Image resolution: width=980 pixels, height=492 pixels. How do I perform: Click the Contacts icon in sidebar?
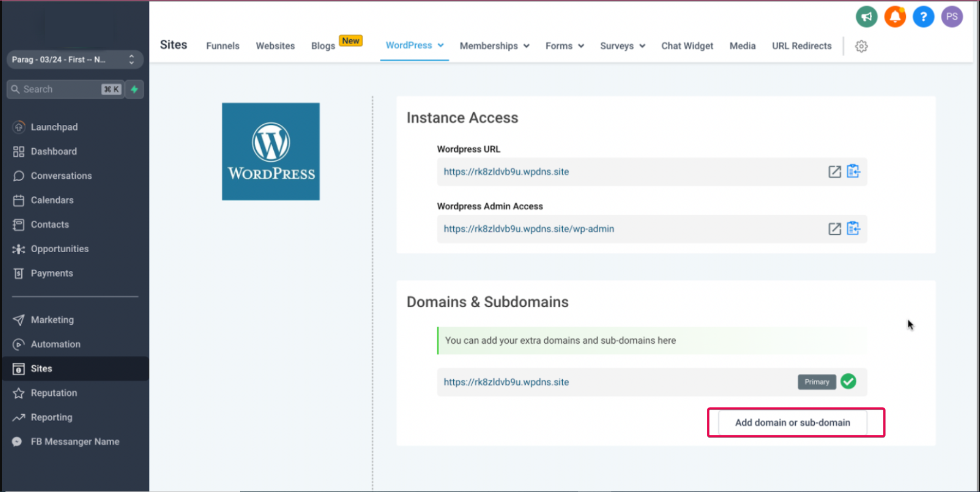19,224
